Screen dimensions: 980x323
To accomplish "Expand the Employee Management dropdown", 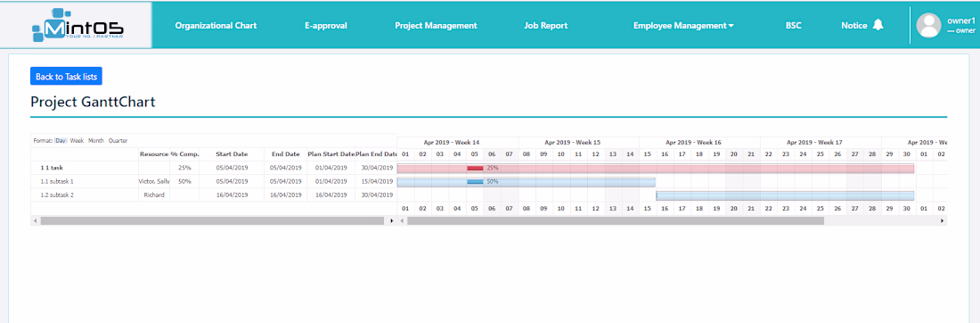I will [x=683, y=26].
